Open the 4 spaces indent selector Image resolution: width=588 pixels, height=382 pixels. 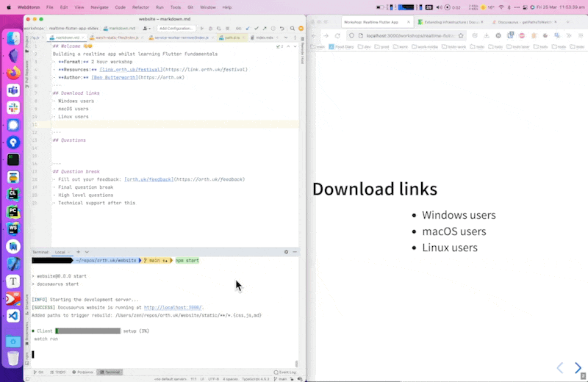pyautogui.click(x=230, y=379)
